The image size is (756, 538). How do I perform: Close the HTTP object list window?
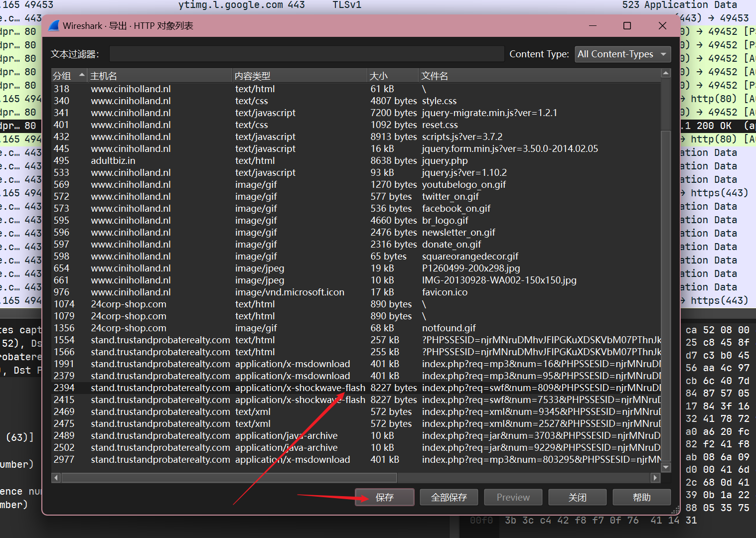(662, 26)
